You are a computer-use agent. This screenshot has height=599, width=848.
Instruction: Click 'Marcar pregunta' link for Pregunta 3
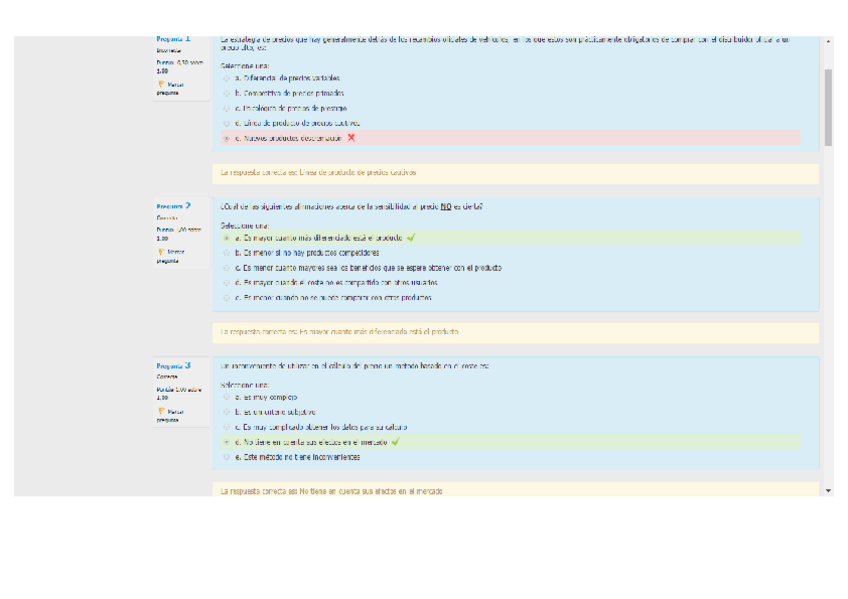click(170, 415)
